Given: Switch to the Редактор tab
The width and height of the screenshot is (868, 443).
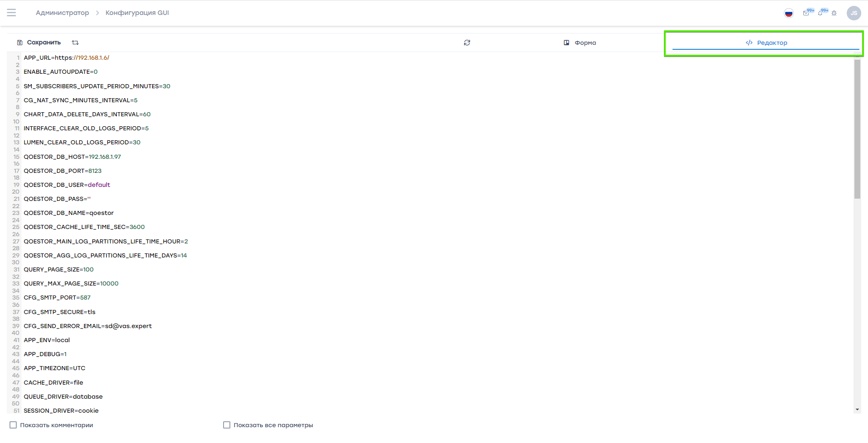Looking at the screenshot, I should pyautogui.click(x=766, y=43).
